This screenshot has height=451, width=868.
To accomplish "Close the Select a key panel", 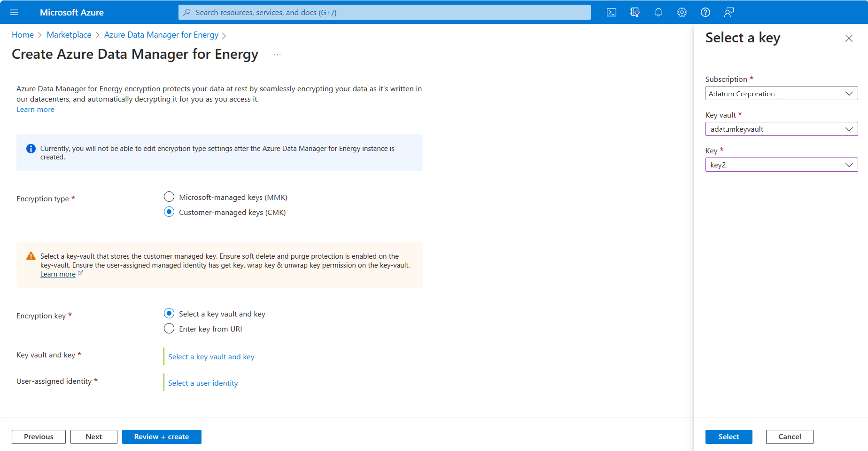I will (848, 39).
